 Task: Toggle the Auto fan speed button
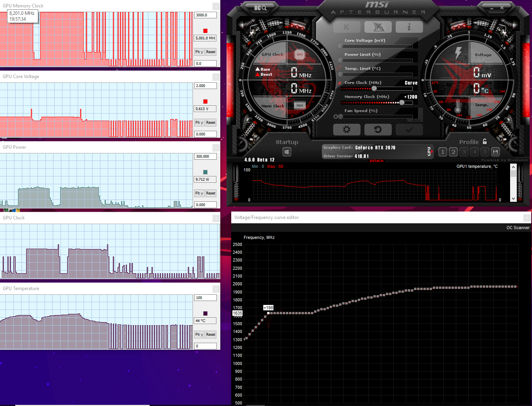coord(416,120)
